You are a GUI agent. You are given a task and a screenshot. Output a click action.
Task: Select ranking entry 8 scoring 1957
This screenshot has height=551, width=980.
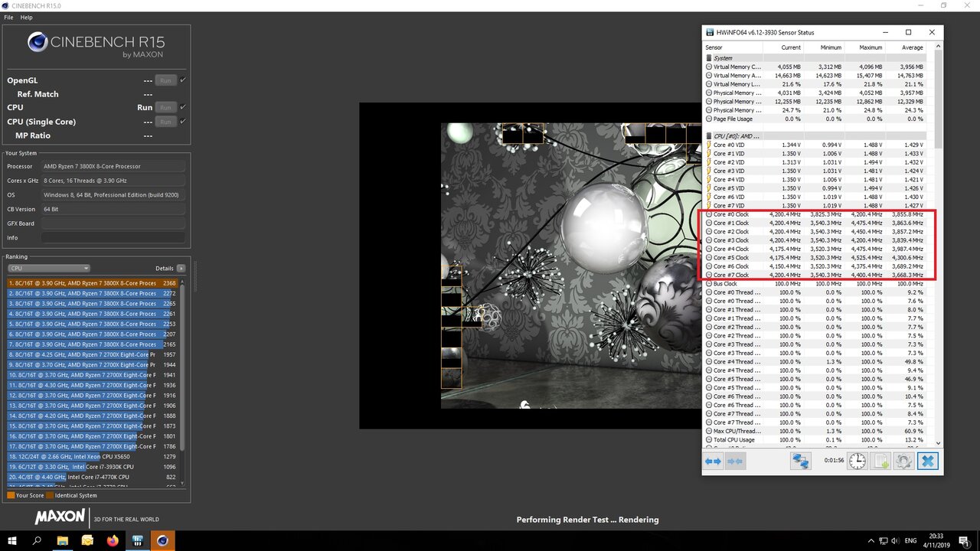click(93, 354)
